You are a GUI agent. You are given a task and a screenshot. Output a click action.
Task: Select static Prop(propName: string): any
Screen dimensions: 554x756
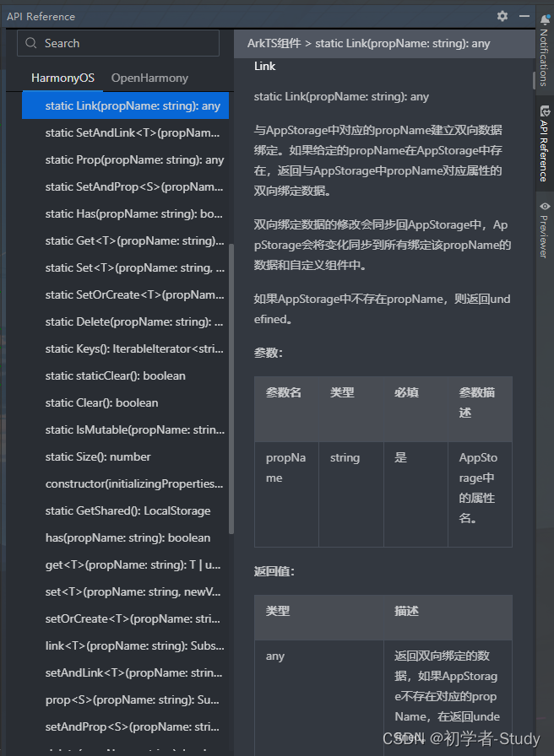126,159
